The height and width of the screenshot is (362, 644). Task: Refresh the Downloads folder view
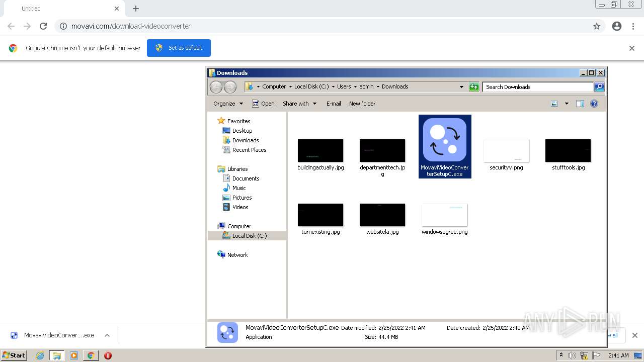pyautogui.click(x=474, y=87)
